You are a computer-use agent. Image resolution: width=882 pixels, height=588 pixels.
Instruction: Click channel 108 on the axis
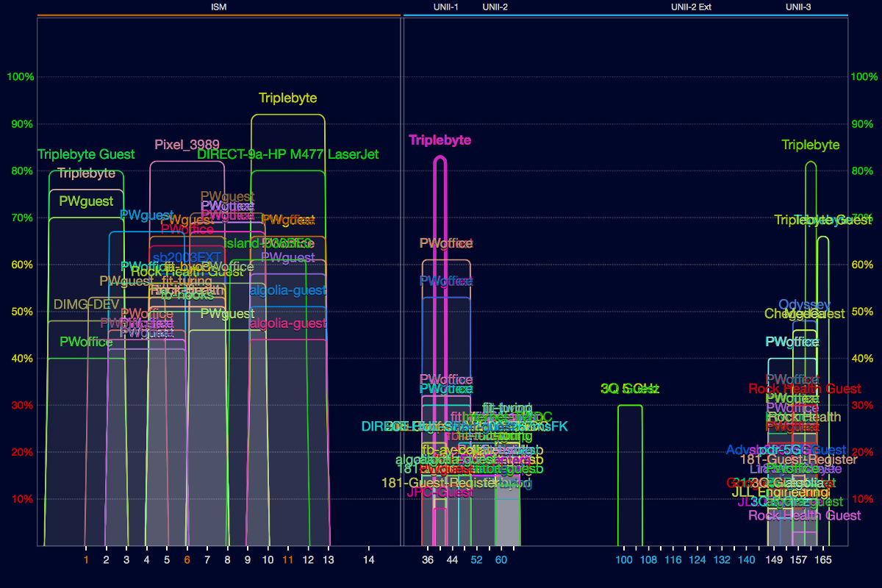pyautogui.click(x=648, y=560)
